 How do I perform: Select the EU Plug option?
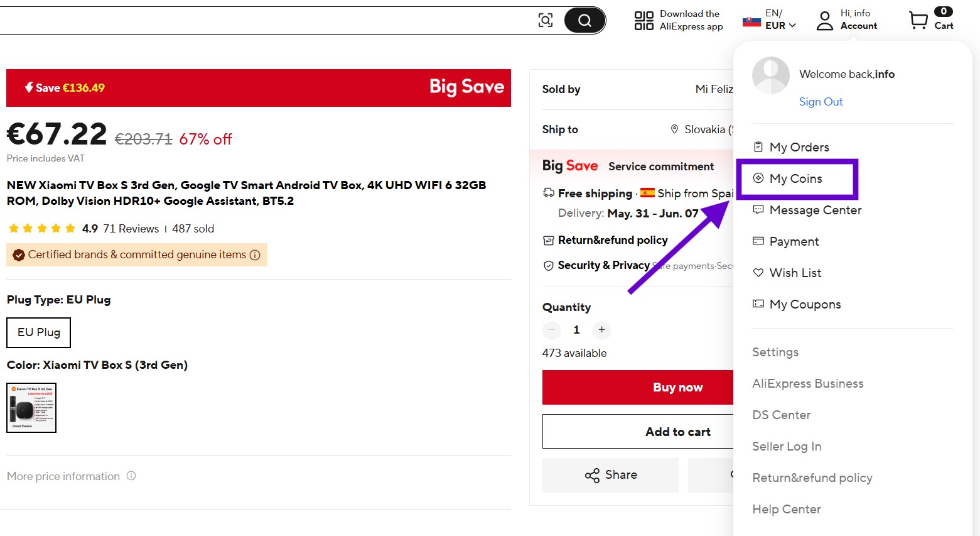coord(39,332)
